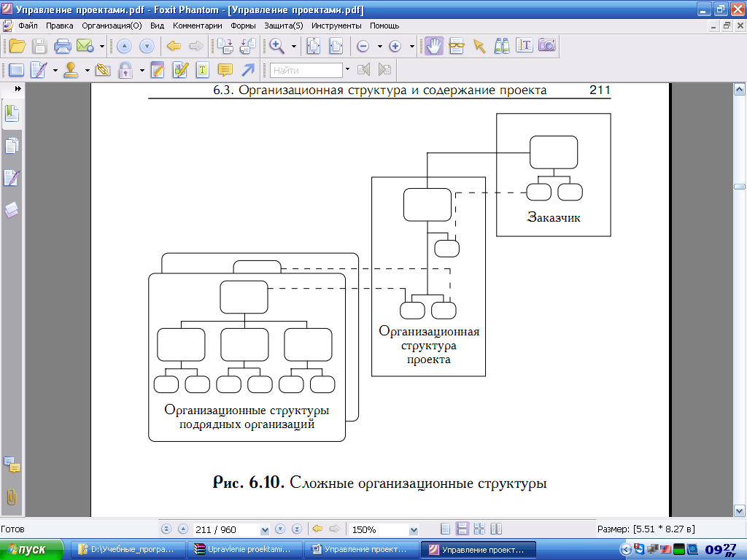Open the 211 / 960 page number dropdown
747x560 pixels.
(265, 529)
